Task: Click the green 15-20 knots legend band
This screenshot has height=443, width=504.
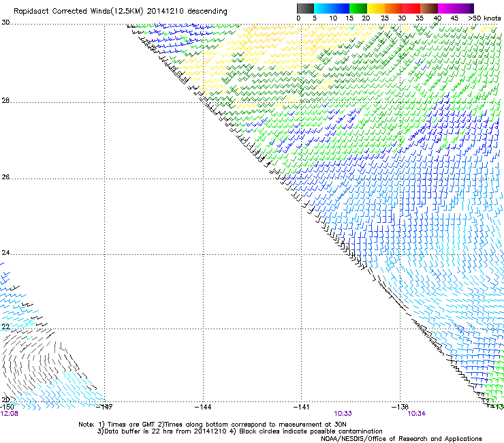Action: tap(358, 8)
